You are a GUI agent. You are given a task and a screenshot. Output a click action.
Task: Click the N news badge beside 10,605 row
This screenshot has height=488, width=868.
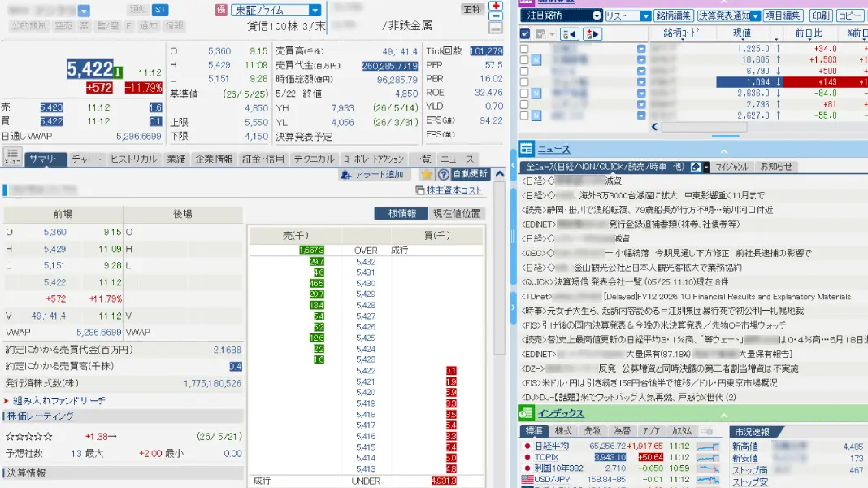point(536,60)
